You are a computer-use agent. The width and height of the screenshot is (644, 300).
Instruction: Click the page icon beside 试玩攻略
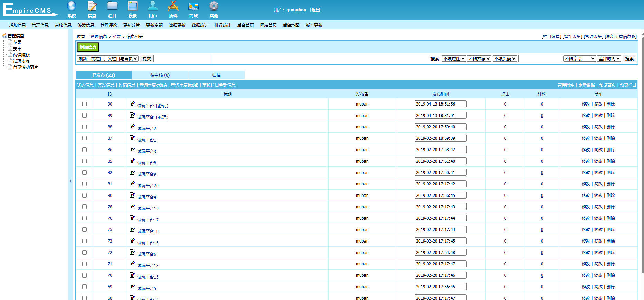10,61
